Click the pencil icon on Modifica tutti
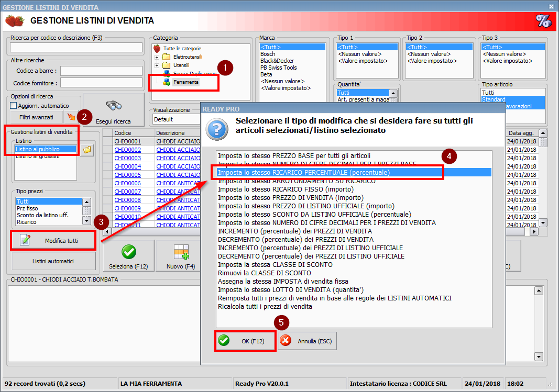The image size is (559, 392). click(x=26, y=239)
